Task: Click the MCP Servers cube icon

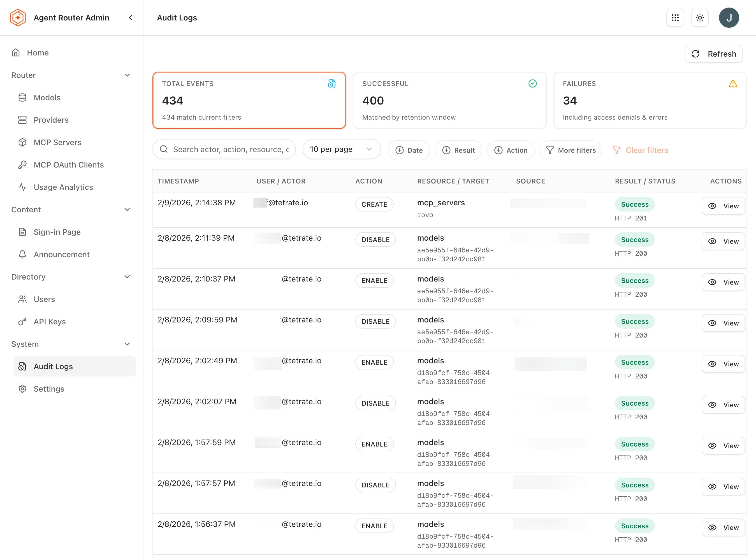Action: 22,142
